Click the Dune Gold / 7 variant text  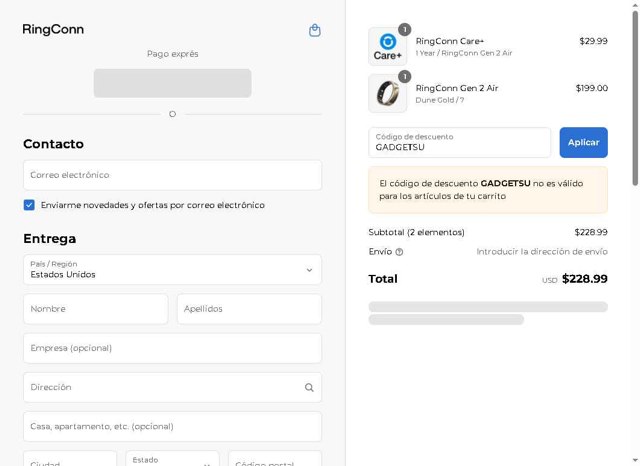[x=440, y=100]
